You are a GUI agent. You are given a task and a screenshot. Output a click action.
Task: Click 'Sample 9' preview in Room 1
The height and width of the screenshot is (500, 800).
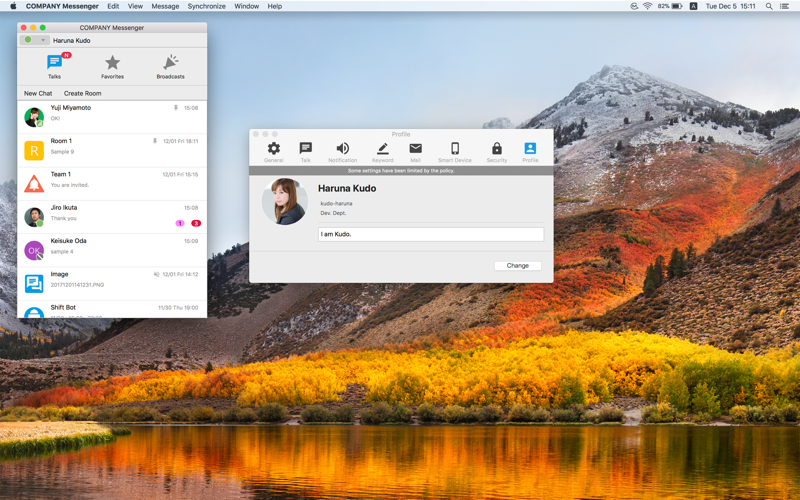62,152
